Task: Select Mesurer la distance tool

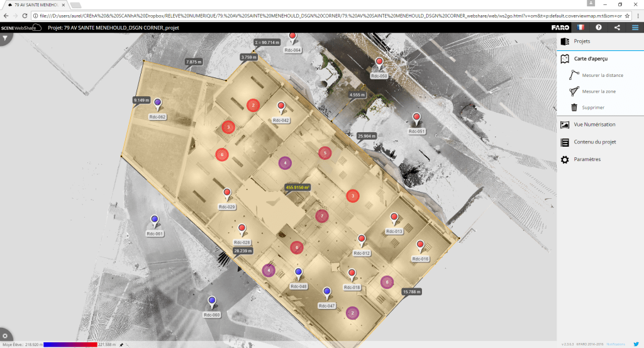Action: [602, 75]
